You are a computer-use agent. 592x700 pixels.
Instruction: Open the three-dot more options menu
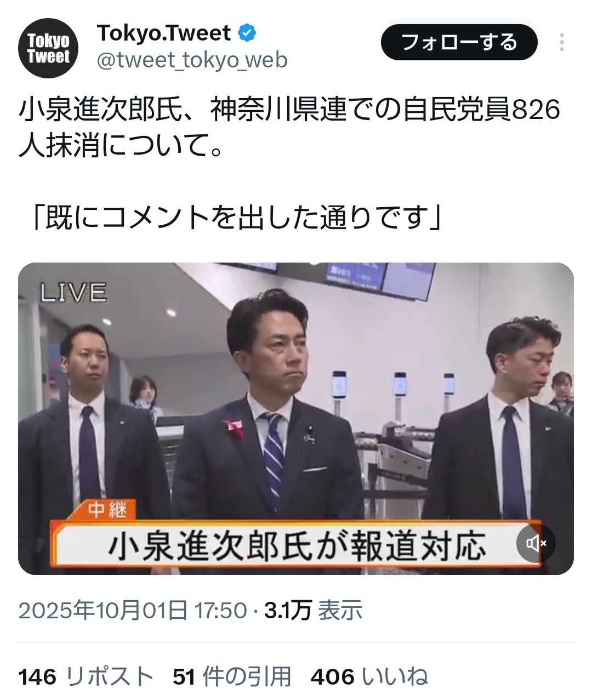click(x=561, y=42)
